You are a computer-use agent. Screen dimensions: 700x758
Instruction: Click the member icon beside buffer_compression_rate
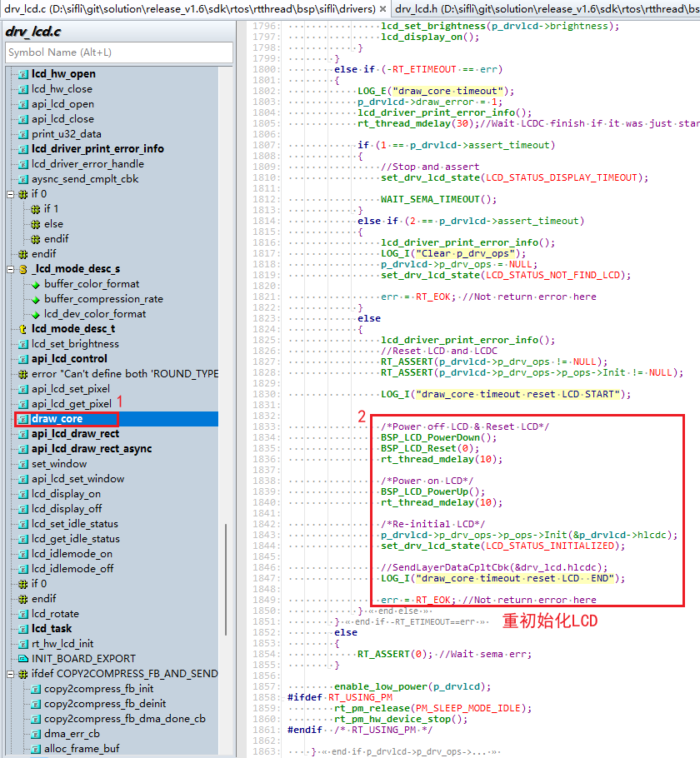(x=36, y=299)
